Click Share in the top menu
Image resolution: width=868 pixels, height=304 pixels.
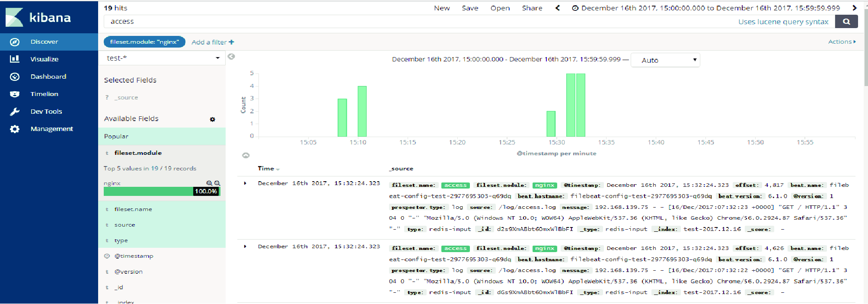coord(532,8)
